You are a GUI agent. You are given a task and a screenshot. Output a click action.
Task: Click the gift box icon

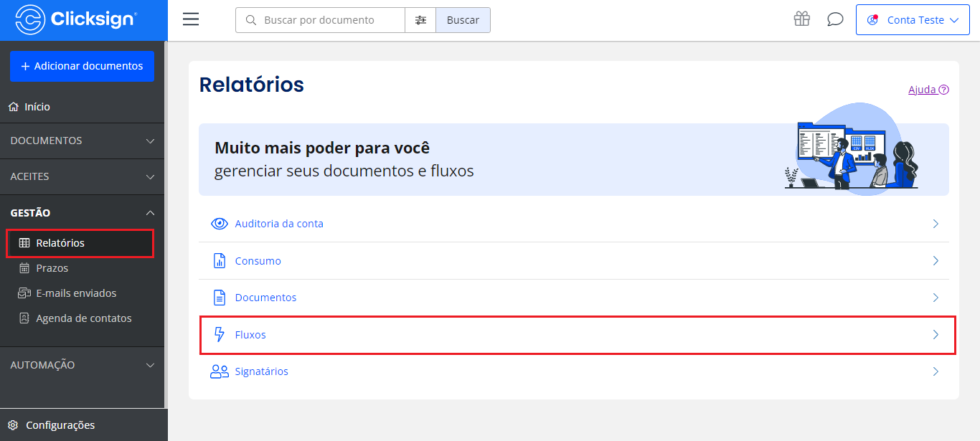click(x=801, y=19)
